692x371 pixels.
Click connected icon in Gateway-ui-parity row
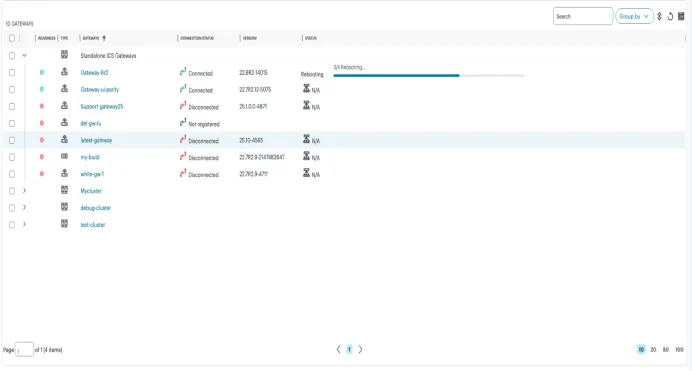coord(183,89)
